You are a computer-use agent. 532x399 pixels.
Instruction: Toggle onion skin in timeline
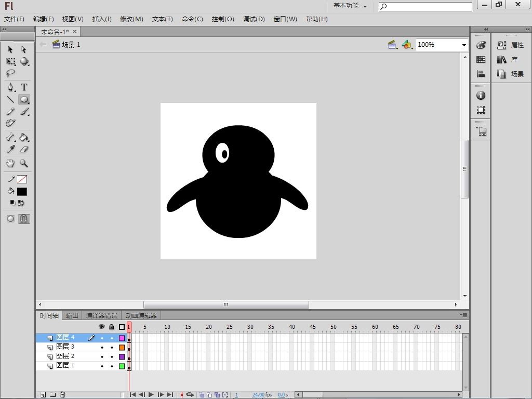[x=202, y=395]
